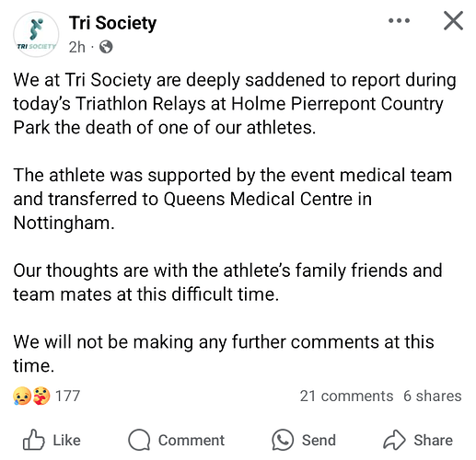Click the speech bubble Comment icon
This screenshot has width=476, height=460.
(x=139, y=440)
